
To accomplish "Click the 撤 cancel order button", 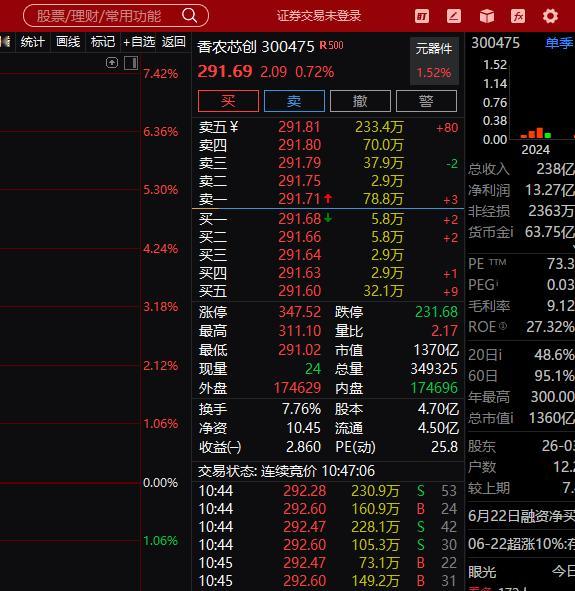I will (360, 101).
